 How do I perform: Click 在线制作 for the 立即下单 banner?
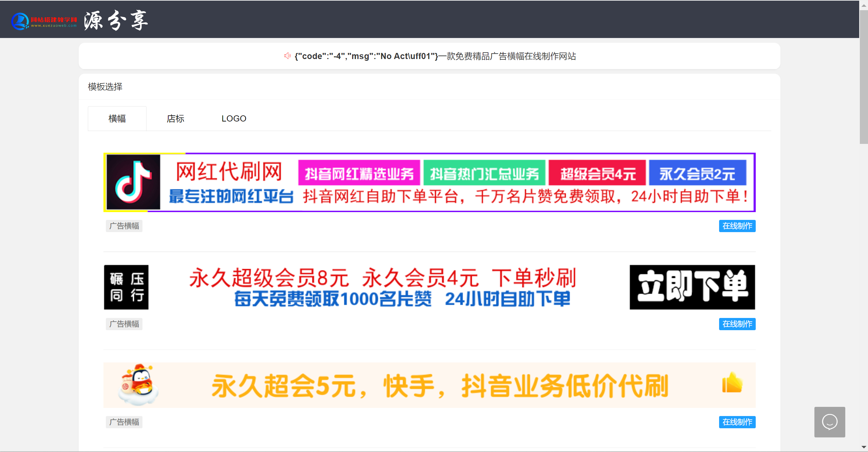[737, 324]
